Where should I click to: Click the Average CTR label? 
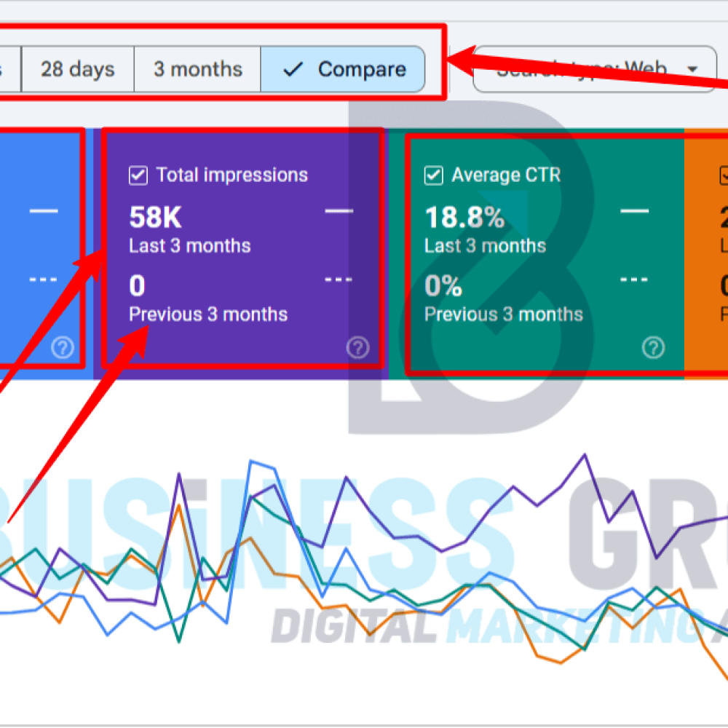(506, 175)
